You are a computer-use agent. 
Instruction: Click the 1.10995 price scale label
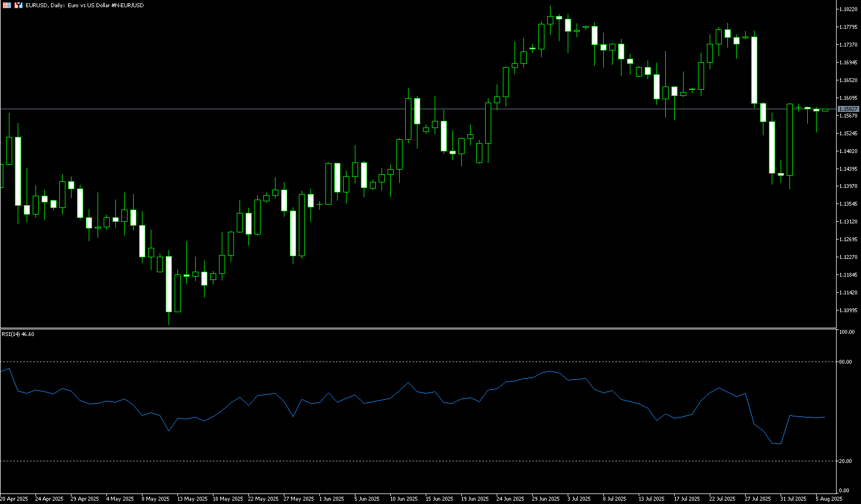coord(849,310)
